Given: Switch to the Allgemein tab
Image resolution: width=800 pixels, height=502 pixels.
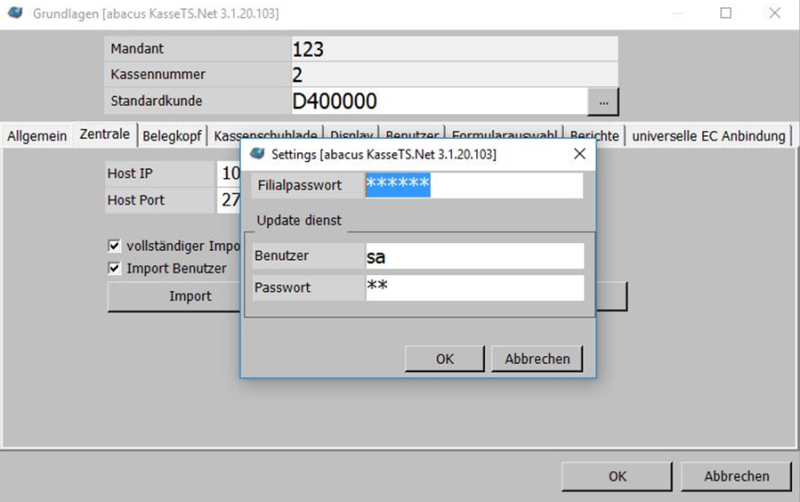Looking at the screenshot, I should (37, 135).
